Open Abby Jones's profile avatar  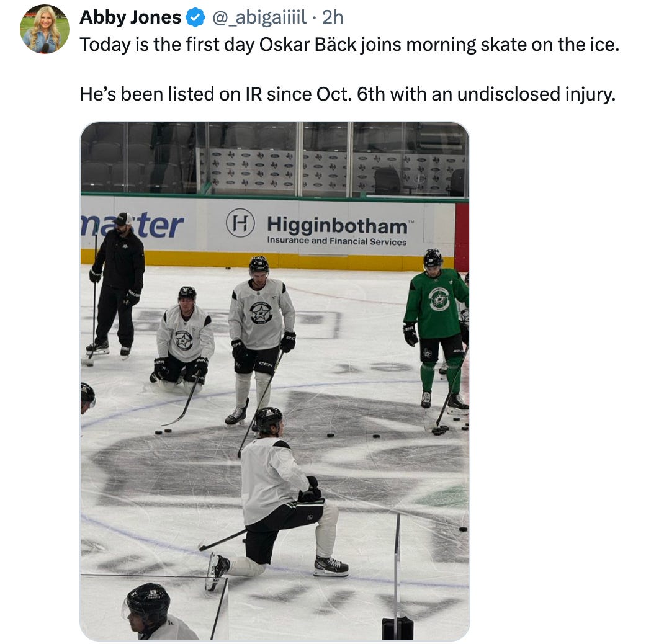[x=45, y=29]
